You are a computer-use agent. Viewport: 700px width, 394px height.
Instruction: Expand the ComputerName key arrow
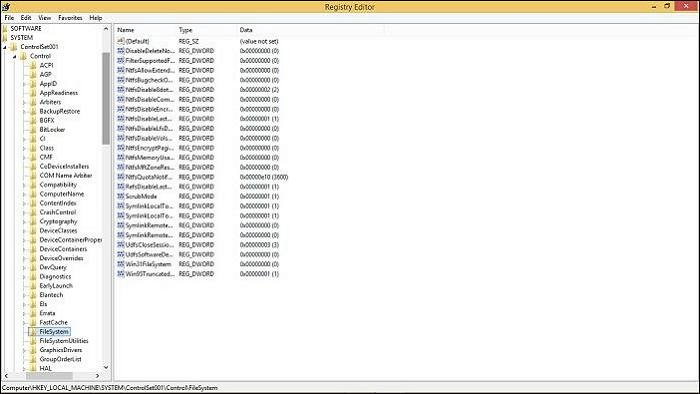(x=24, y=194)
